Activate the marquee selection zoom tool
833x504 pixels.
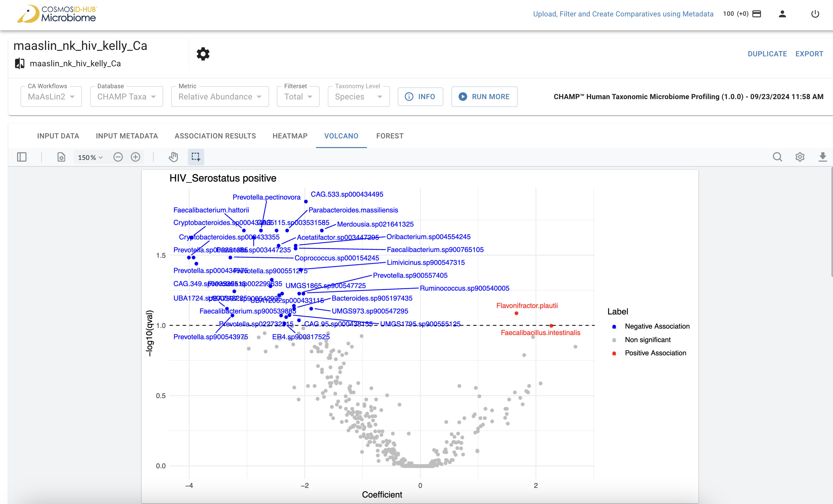tap(196, 157)
